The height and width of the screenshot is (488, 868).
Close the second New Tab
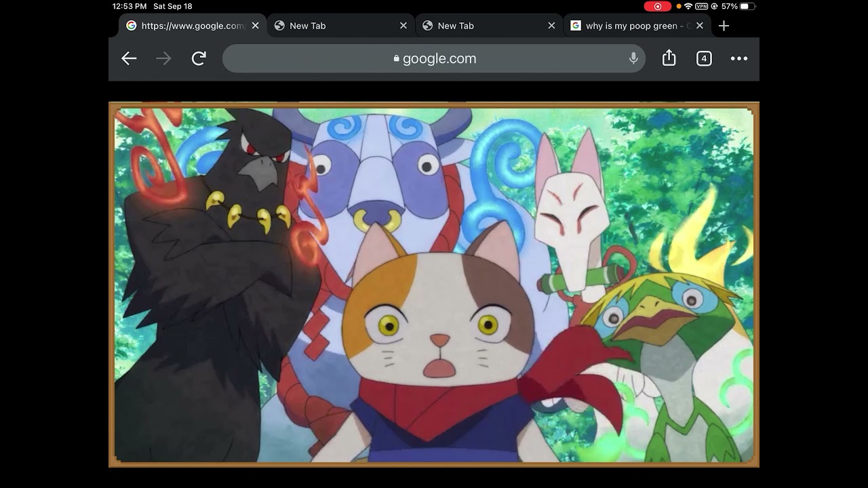pyautogui.click(x=551, y=26)
